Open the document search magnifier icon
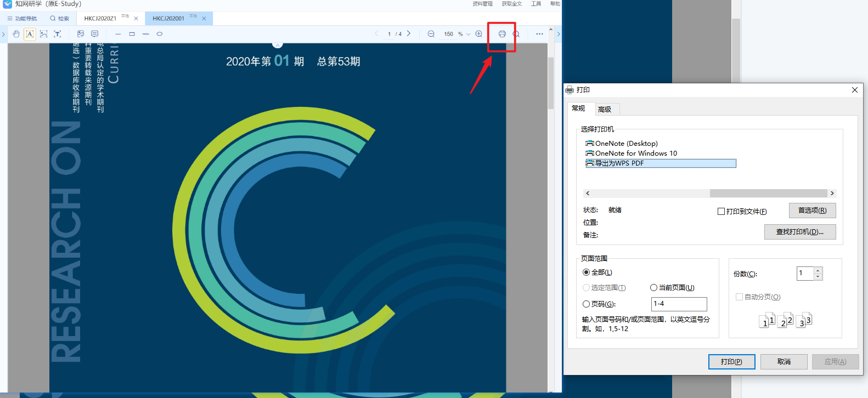868x398 pixels. pyautogui.click(x=516, y=34)
